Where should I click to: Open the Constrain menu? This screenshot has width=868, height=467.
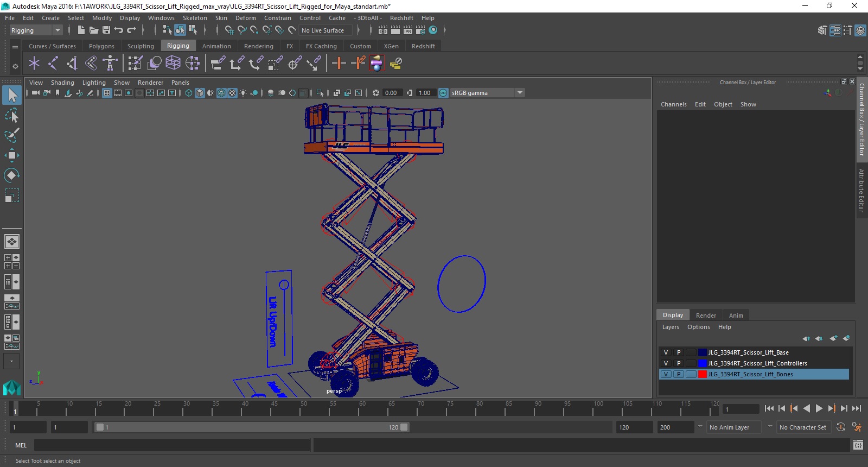pos(278,18)
